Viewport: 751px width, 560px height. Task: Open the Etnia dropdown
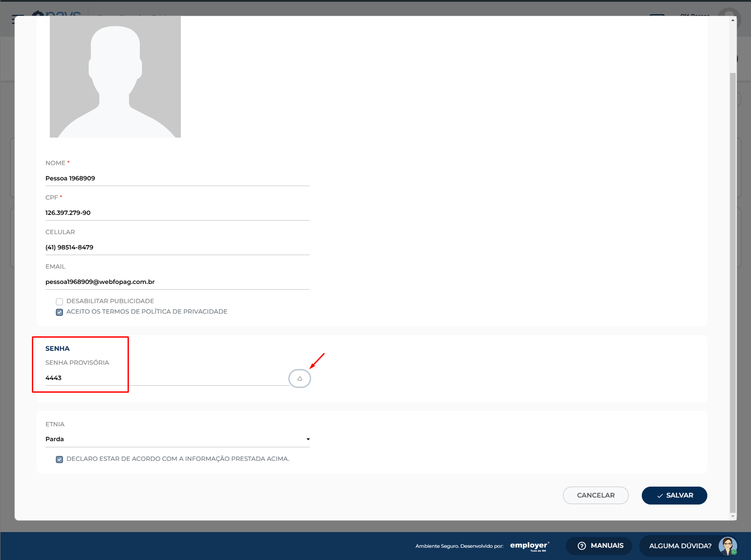pos(177,439)
